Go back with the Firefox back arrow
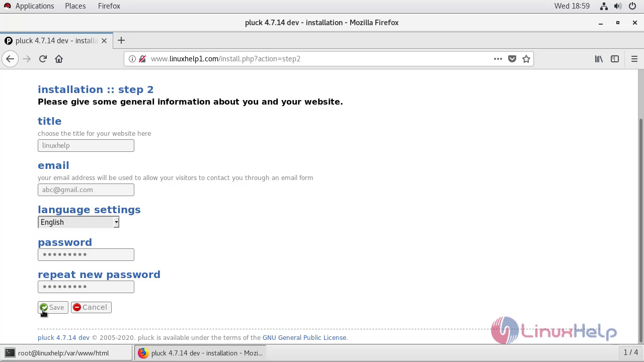Image resolution: width=644 pixels, height=362 pixels. coord(10,59)
